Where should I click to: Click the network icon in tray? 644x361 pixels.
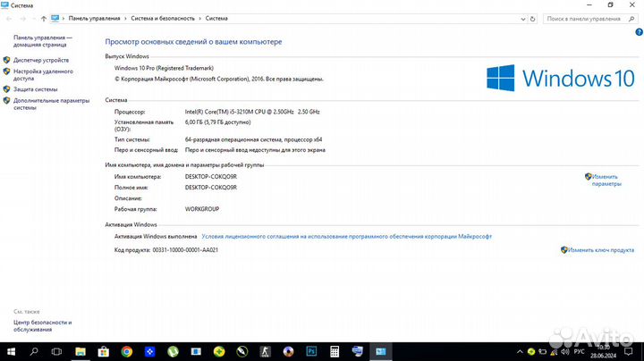(x=554, y=351)
